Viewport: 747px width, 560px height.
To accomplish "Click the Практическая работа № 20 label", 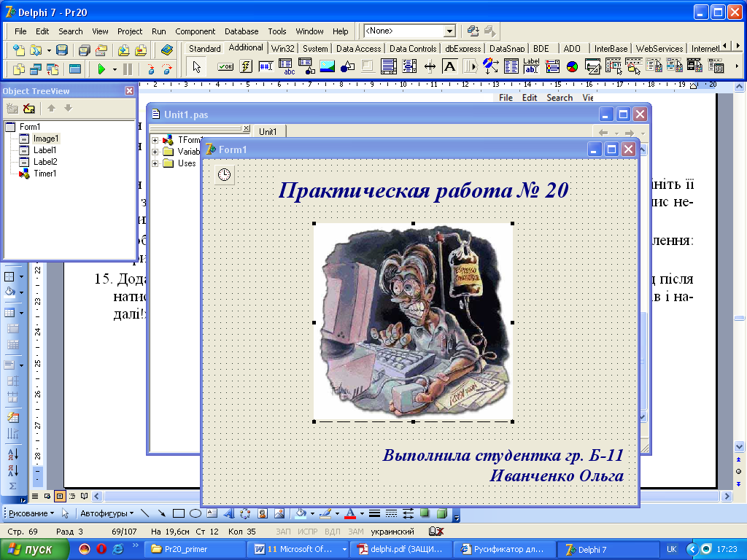I will 423,190.
